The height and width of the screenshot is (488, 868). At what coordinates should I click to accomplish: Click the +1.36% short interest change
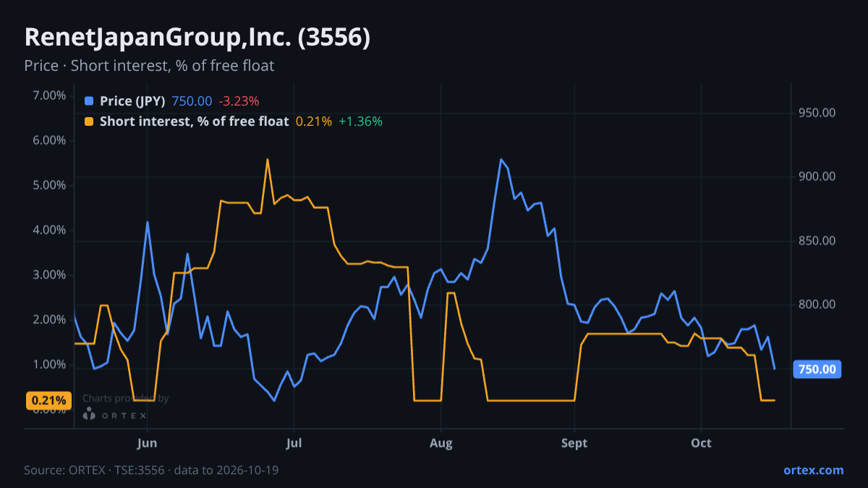coord(360,121)
